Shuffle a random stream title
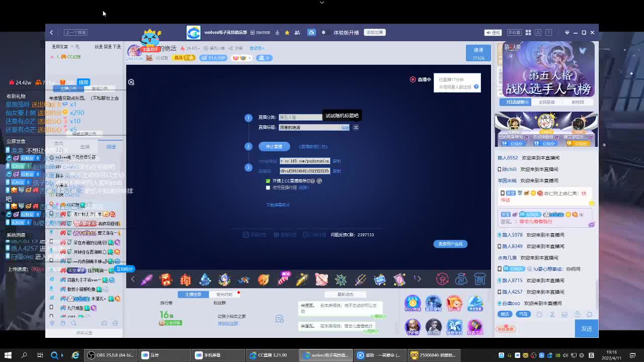 [356, 127]
